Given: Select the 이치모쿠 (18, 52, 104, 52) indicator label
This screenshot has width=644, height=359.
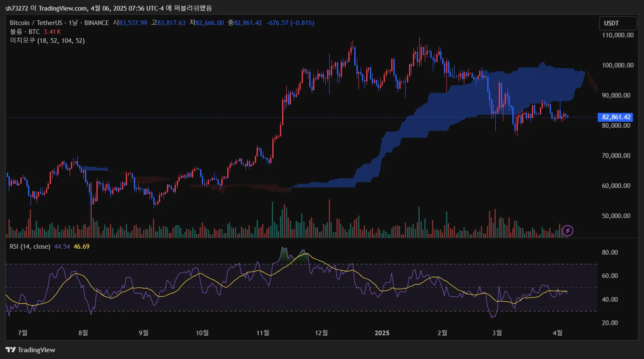Looking at the screenshot, I should (47, 41).
